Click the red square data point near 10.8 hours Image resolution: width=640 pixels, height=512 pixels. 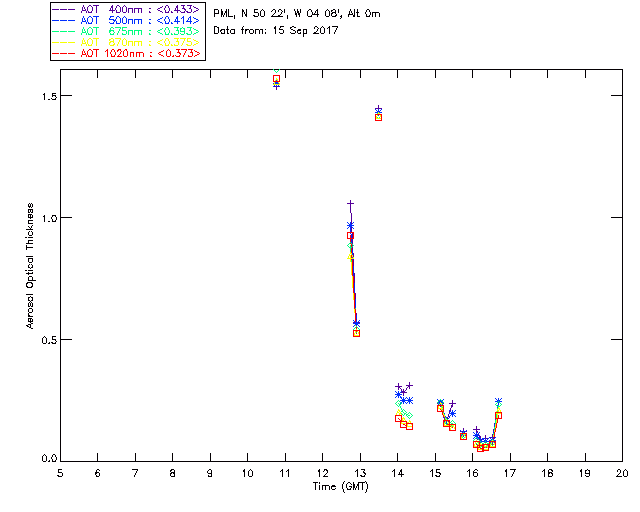(x=276, y=78)
